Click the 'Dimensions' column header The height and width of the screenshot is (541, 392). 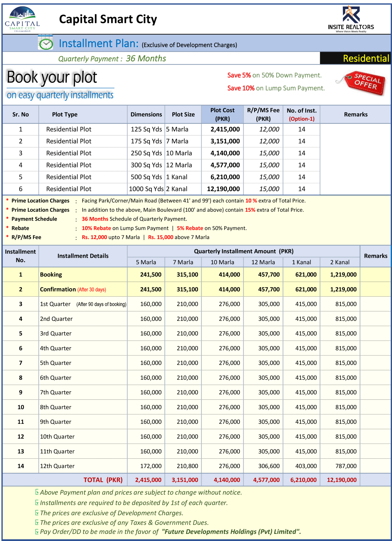[146, 115]
